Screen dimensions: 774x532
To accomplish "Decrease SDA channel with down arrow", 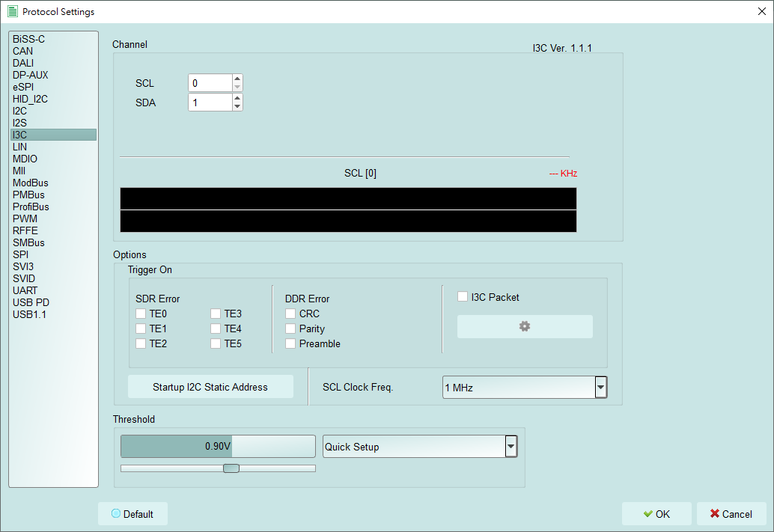I will click(237, 106).
